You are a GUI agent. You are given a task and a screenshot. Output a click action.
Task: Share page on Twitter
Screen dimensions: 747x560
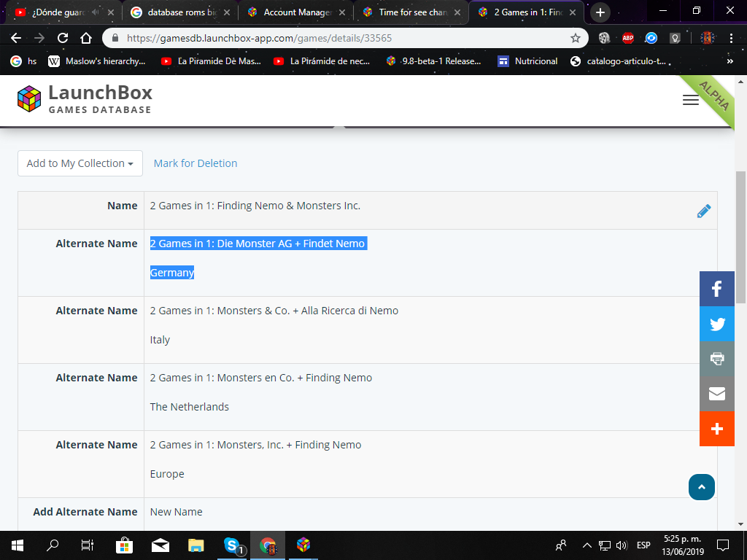click(716, 324)
